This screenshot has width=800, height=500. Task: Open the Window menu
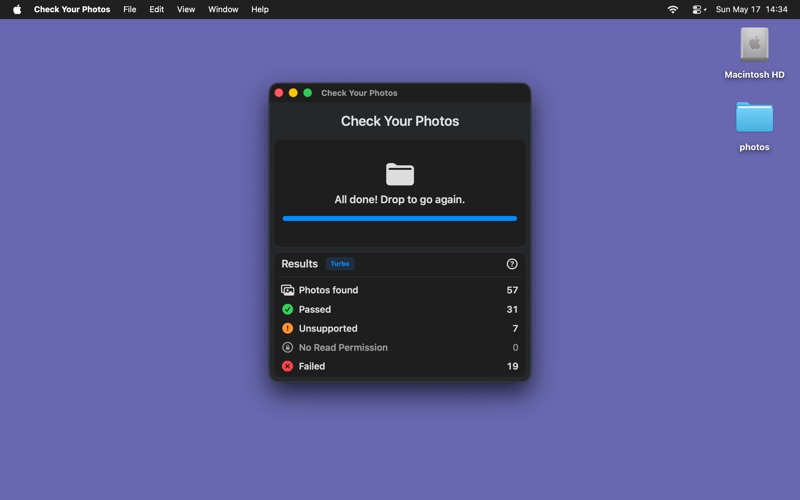223,9
